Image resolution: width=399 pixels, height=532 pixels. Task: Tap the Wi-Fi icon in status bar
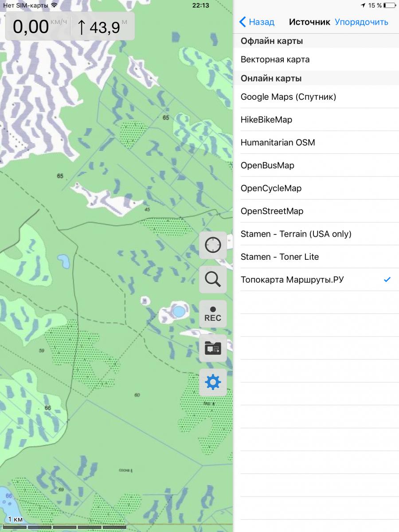[54, 5]
